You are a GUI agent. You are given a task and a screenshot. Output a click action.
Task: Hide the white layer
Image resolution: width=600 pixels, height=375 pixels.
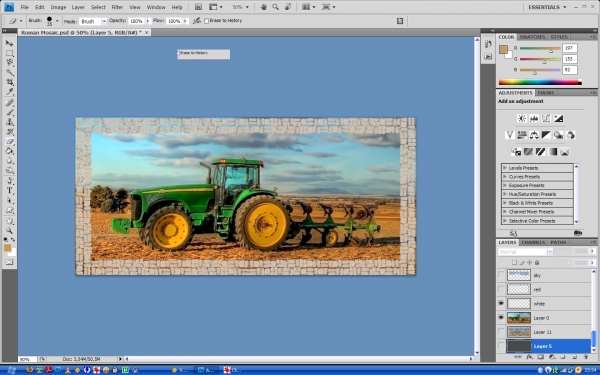click(501, 303)
